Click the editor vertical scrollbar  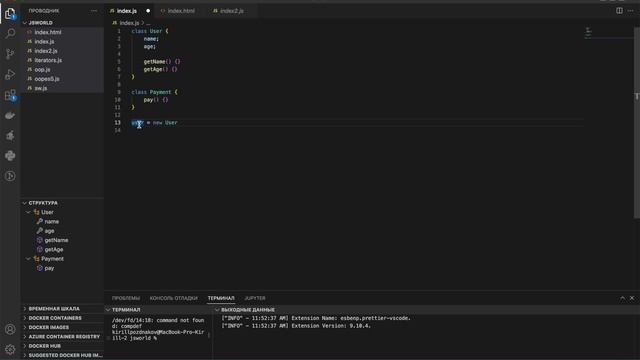point(637,122)
